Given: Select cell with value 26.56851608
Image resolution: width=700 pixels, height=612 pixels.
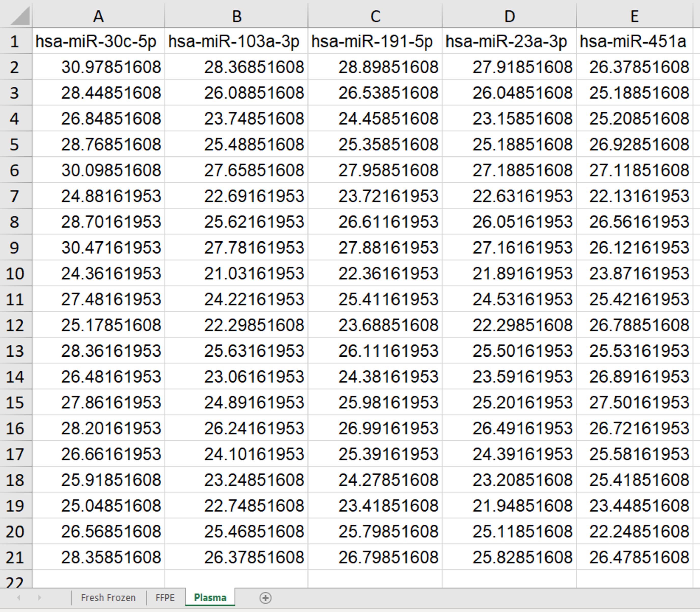Looking at the screenshot, I should click(99, 531).
